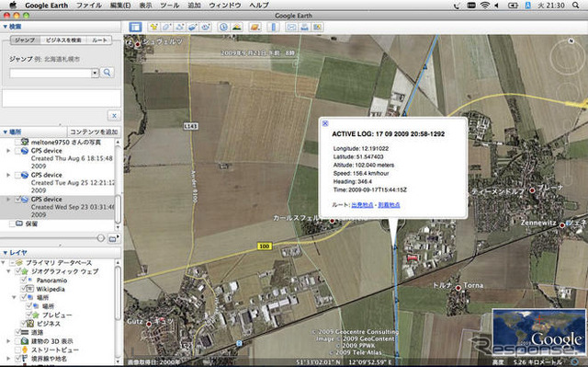Switch to the ルート search tab
Screen dimensions: 588x367
(x=99, y=40)
